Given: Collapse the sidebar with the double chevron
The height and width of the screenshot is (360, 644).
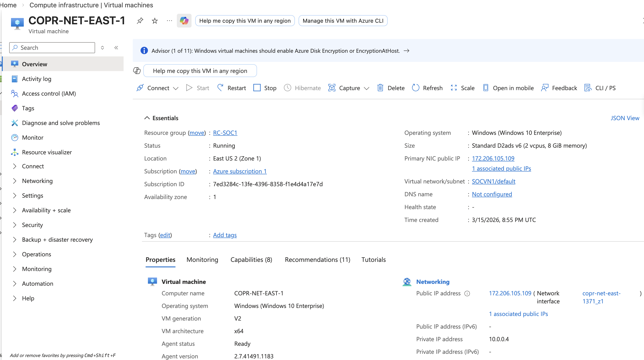Looking at the screenshot, I should (116, 48).
